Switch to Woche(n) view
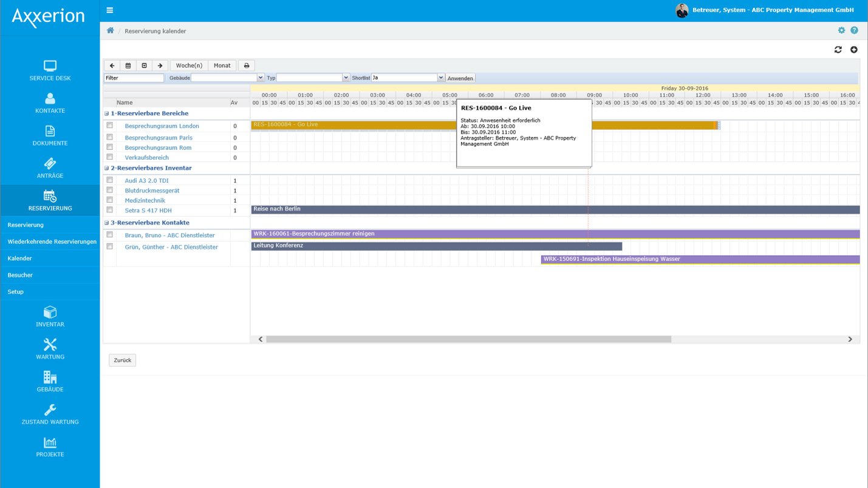The height and width of the screenshot is (488, 868). (189, 66)
